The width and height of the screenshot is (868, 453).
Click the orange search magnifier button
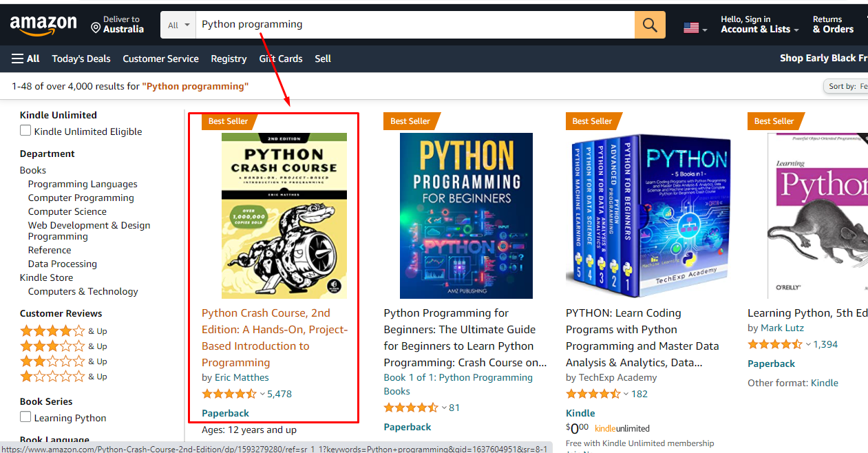(x=650, y=25)
